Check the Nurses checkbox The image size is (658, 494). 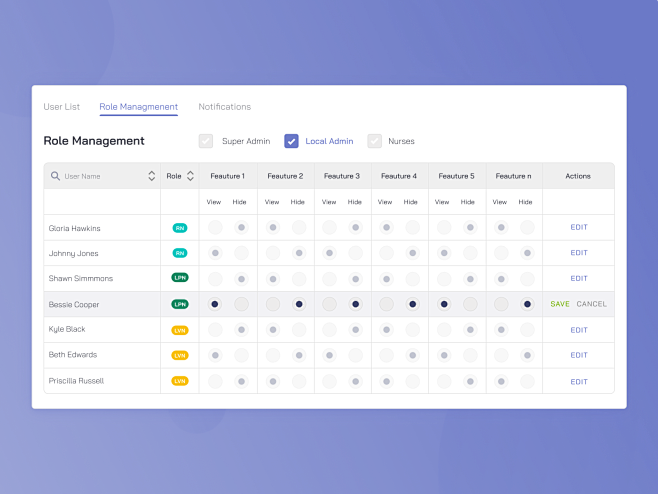374,141
